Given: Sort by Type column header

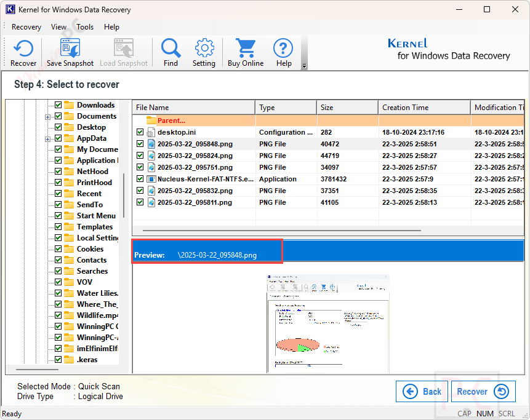Looking at the screenshot, I should [x=286, y=108].
